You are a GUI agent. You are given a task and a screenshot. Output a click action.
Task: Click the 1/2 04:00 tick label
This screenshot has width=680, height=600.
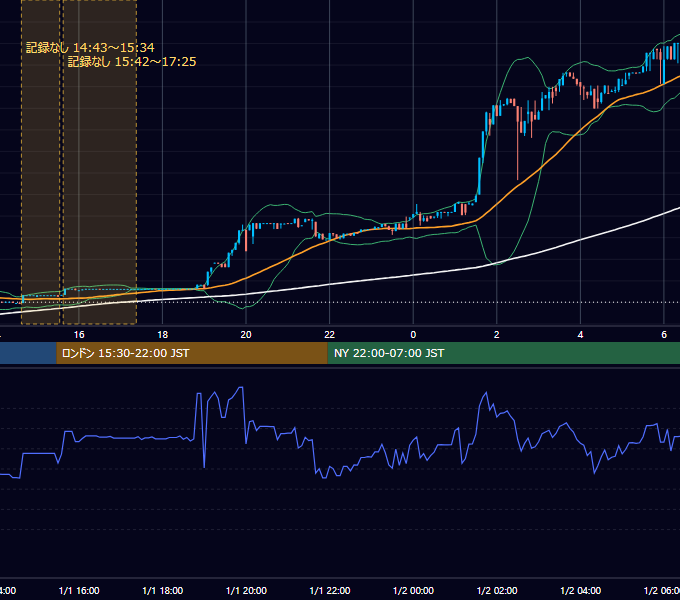[x=581, y=591]
